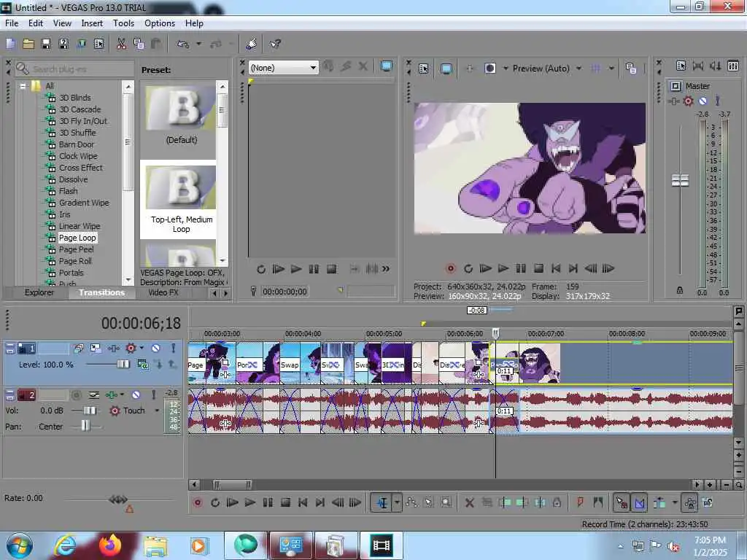747x560 pixels.
Task: Open Auto Ripple dropdown arrow
Action: tap(675, 502)
